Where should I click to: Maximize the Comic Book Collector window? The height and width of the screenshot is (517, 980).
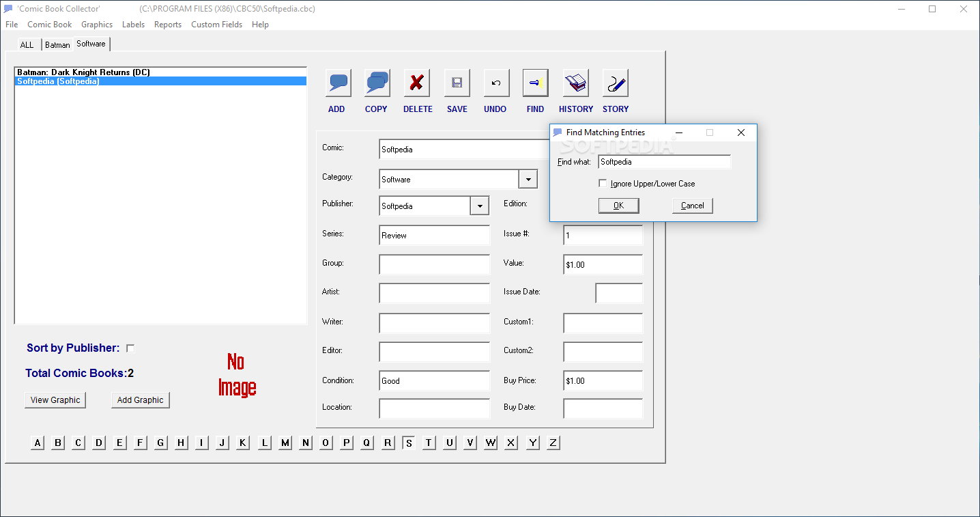click(x=932, y=9)
